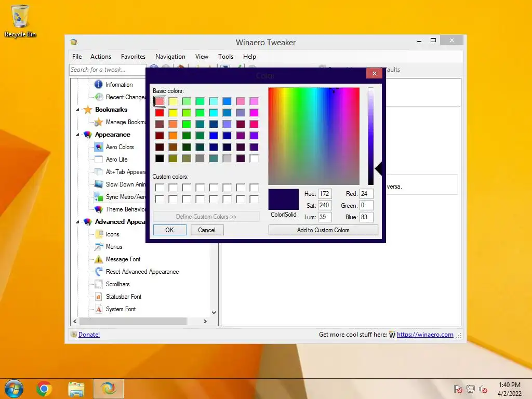Collapse the Advanced Appearance tree node
Viewport: 532px width, 399px height.
tap(77, 222)
